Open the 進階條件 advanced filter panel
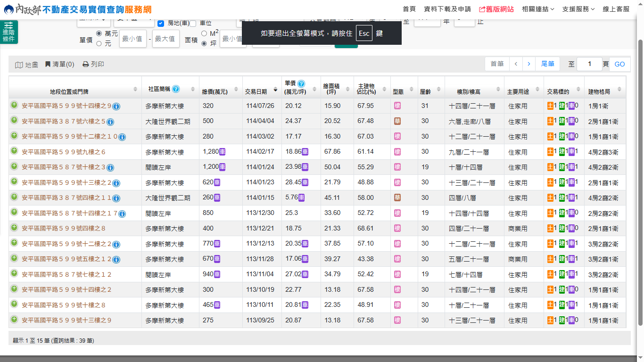Image resolution: width=644 pixels, height=362 pixels. pos(8,32)
